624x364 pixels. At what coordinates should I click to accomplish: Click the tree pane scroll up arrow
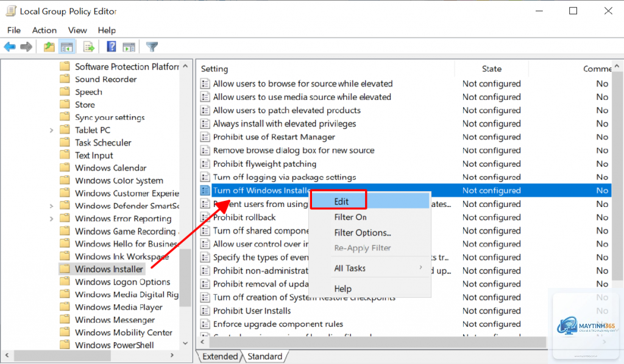(x=185, y=66)
